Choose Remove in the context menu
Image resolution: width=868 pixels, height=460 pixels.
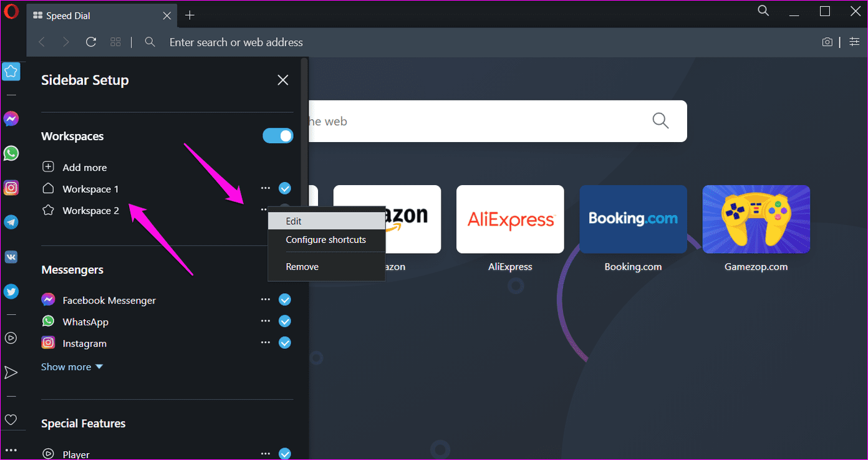pos(327,267)
